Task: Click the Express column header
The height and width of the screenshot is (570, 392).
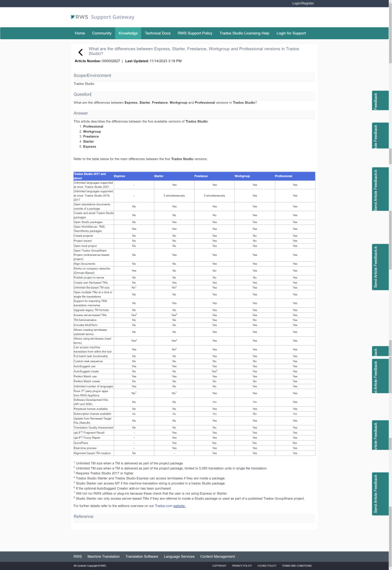Action: [x=120, y=176]
